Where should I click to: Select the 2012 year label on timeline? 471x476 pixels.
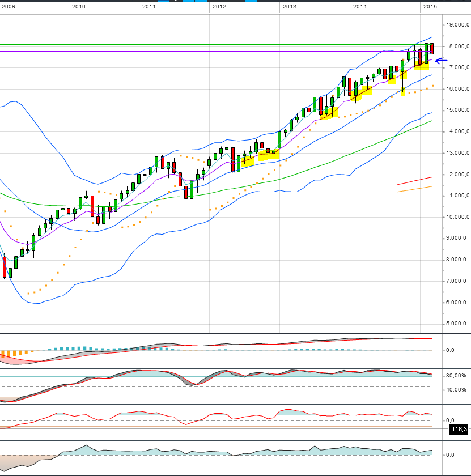[219, 7]
